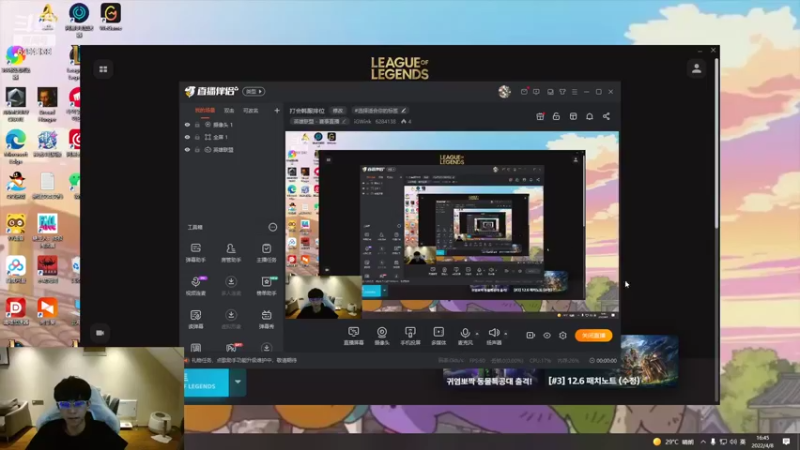The height and width of the screenshot is (450, 800).
Task: Open the mail icon with red dot
Action: pyautogui.click(x=524, y=92)
